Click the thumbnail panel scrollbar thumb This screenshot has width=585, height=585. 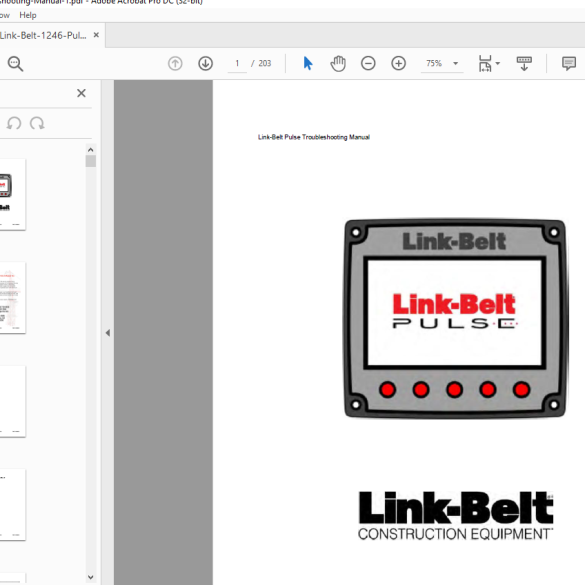coord(91,161)
